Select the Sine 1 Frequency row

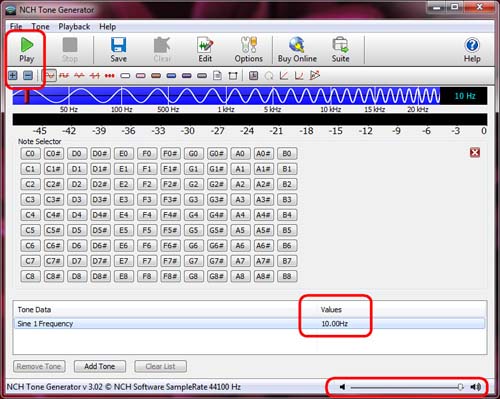tap(249, 324)
